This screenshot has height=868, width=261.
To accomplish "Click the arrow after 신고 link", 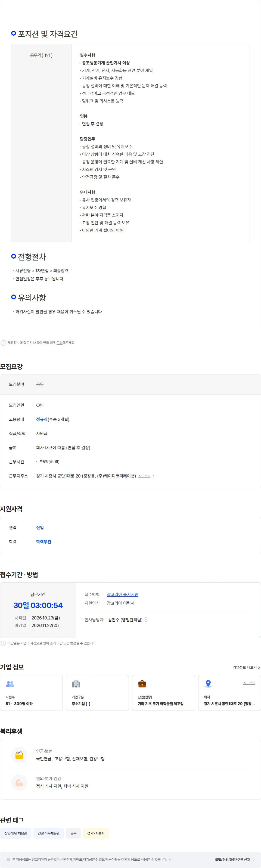I will [253, 860].
